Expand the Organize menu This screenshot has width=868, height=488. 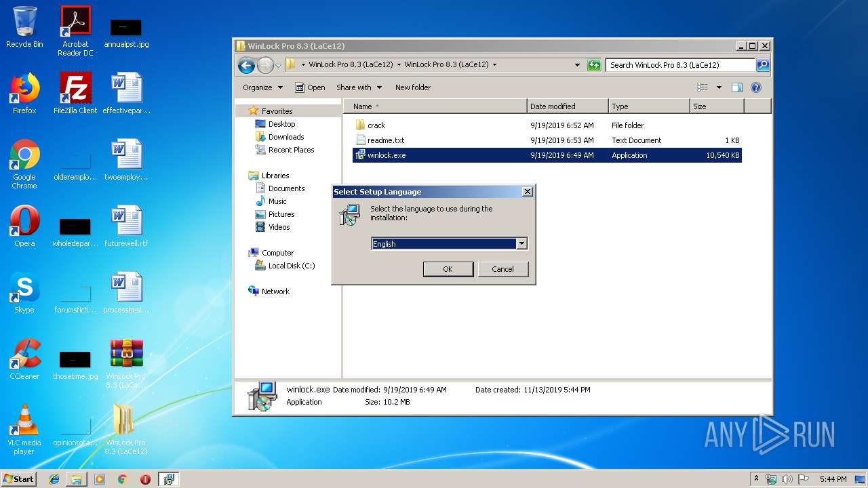pyautogui.click(x=262, y=87)
